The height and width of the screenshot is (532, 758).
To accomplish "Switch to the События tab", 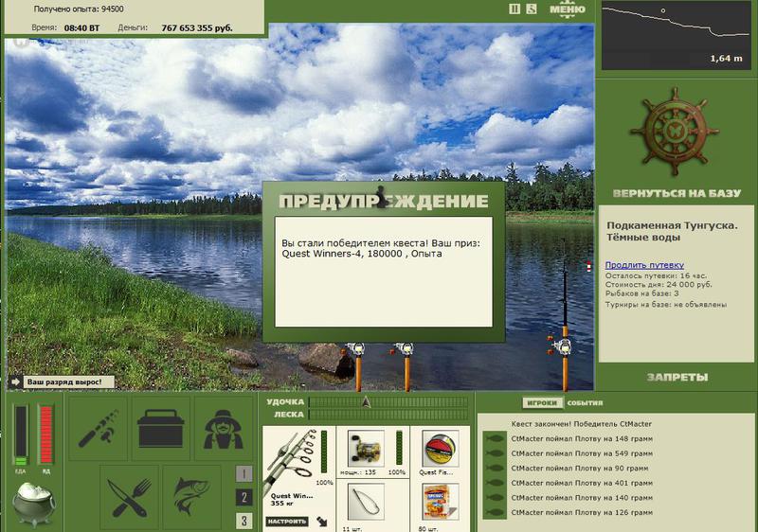I will (x=585, y=402).
